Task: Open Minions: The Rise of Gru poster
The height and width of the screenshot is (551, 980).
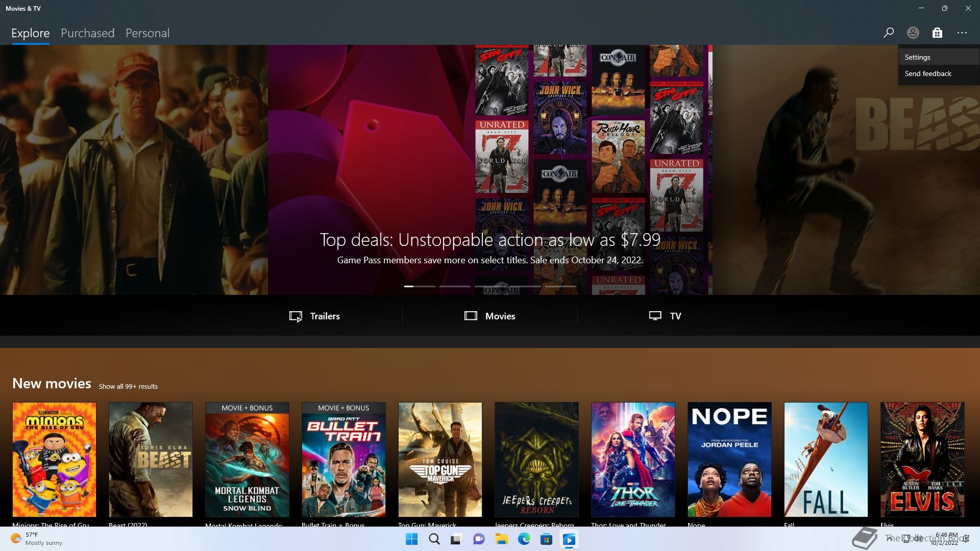Action: (54, 460)
